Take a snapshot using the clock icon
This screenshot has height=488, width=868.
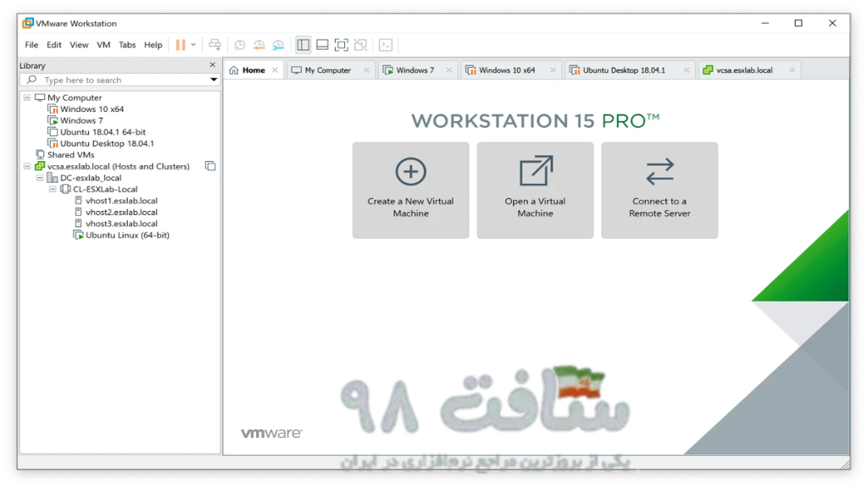[240, 45]
